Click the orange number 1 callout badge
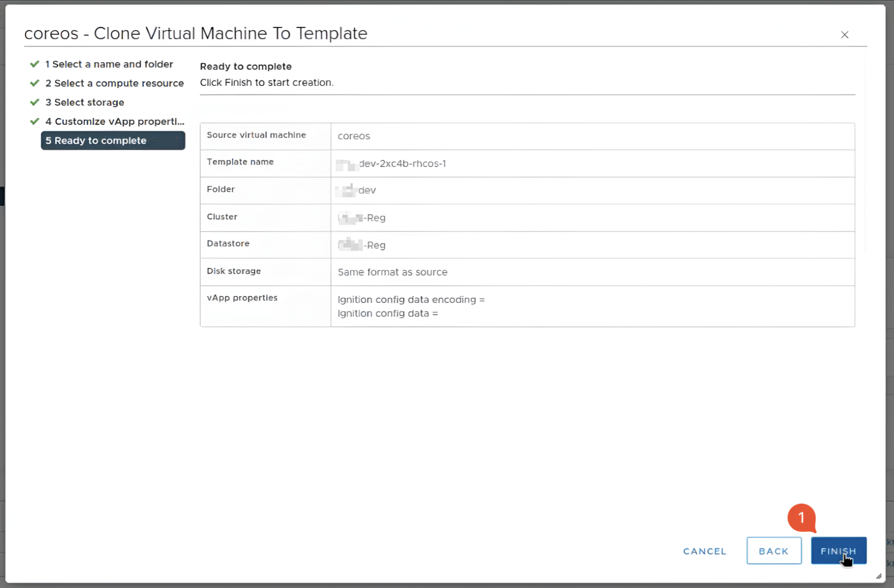The image size is (894, 588). (x=801, y=518)
